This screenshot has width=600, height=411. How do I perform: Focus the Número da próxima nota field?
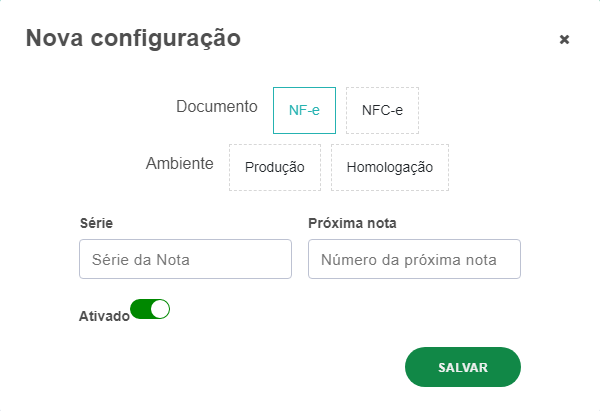(x=414, y=259)
